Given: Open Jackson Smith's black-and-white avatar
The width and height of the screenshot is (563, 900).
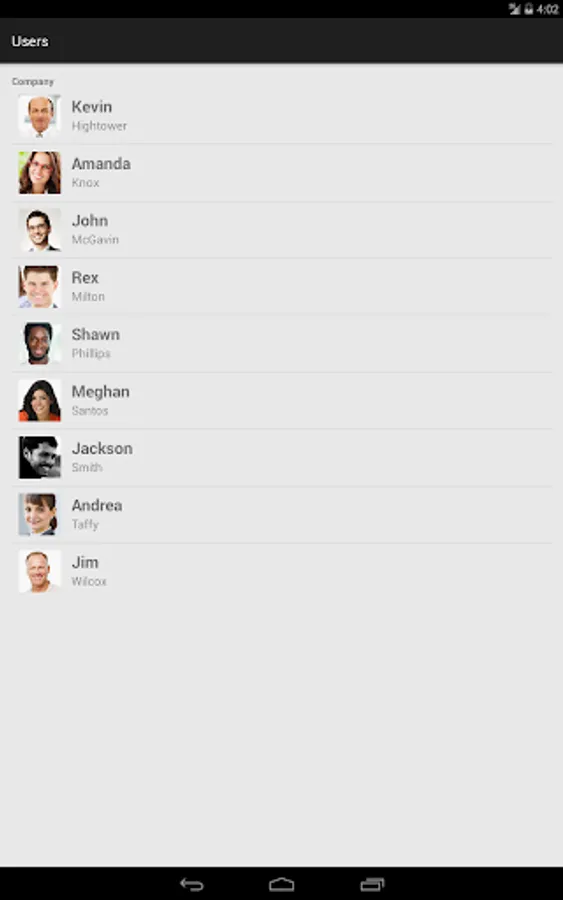Looking at the screenshot, I should coord(40,457).
